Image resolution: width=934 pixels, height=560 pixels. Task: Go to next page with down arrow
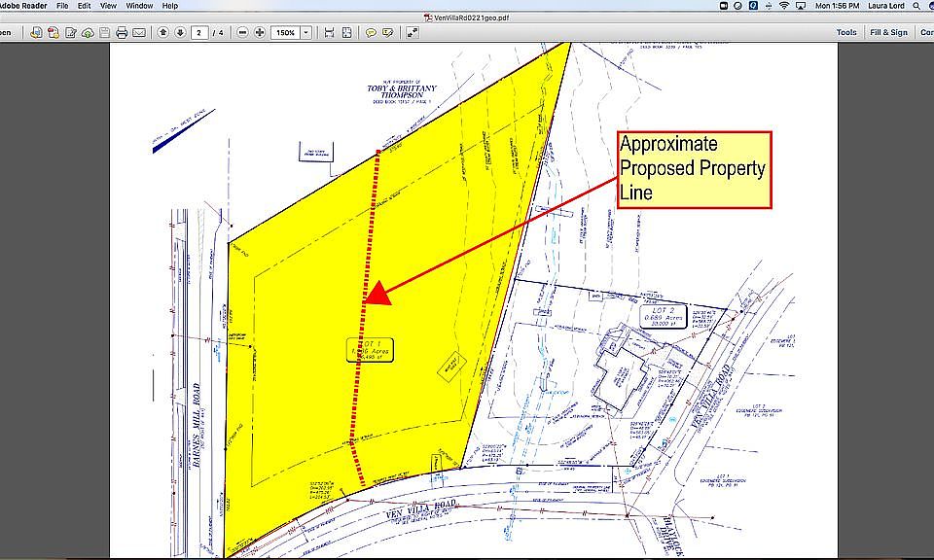point(180,33)
